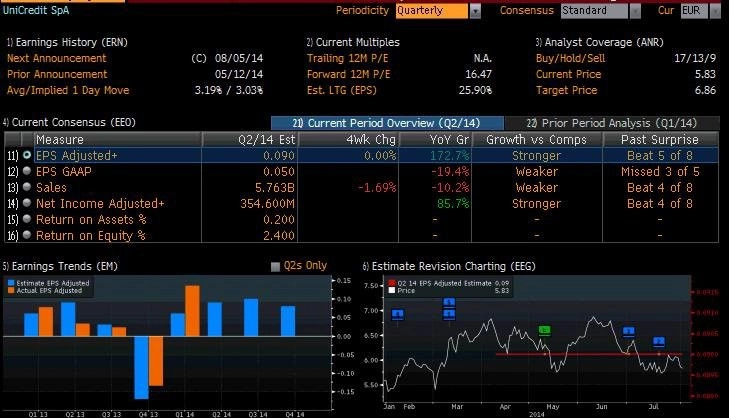Click the blue Q4 14 estimate bar
This screenshot has height=418, width=729.
tap(288, 321)
